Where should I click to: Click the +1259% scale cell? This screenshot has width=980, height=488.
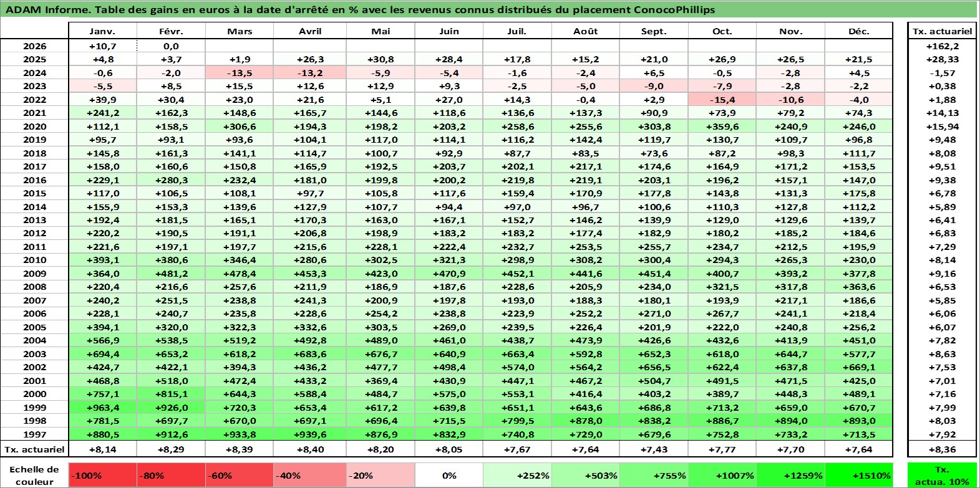click(790, 475)
